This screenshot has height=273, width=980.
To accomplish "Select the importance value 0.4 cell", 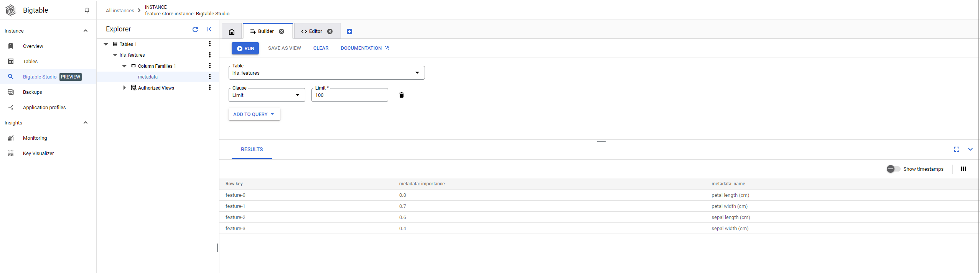I will tap(402, 228).
